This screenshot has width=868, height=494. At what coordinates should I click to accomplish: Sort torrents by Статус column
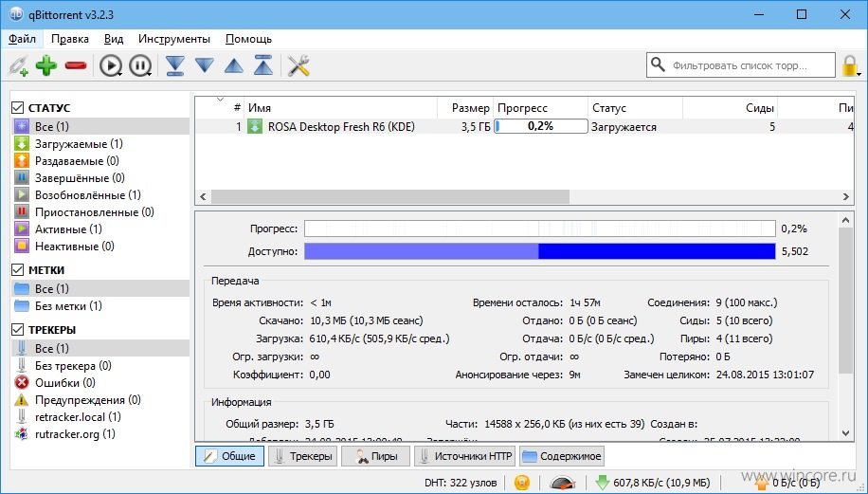635,107
